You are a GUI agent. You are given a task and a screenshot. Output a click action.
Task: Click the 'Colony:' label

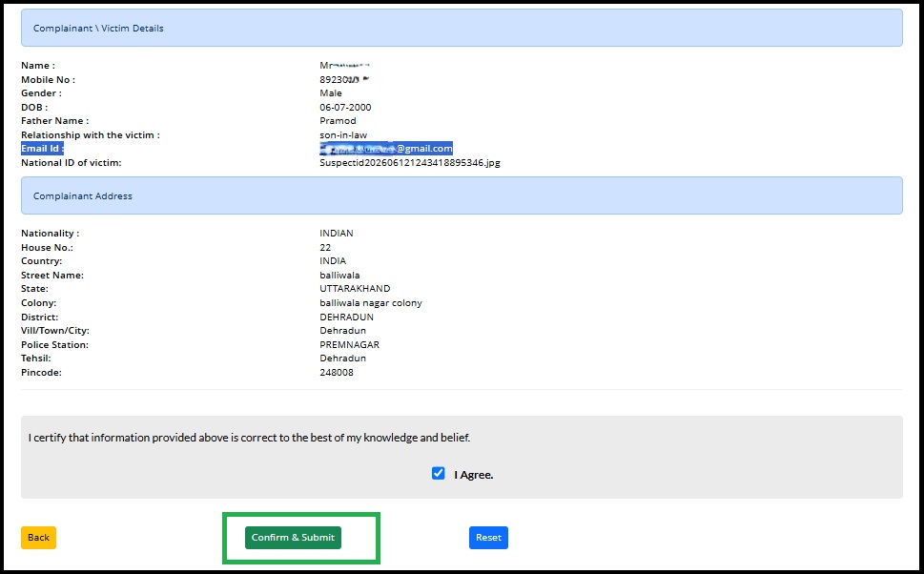pos(39,303)
